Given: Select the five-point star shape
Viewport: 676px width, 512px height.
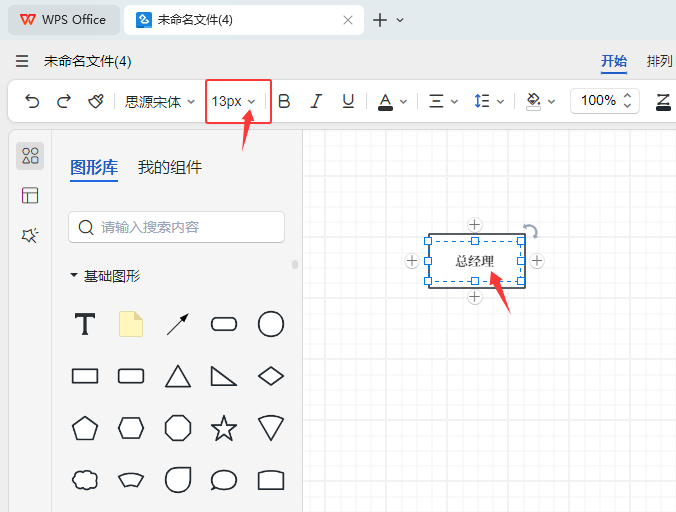Looking at the screenshot, I should [224, 428].
